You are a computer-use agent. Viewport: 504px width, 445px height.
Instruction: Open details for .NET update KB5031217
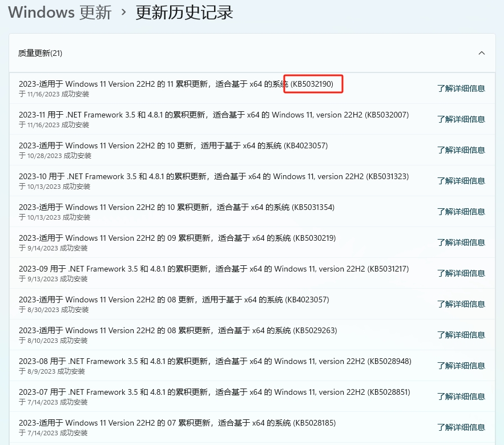[x=460, y=273]
